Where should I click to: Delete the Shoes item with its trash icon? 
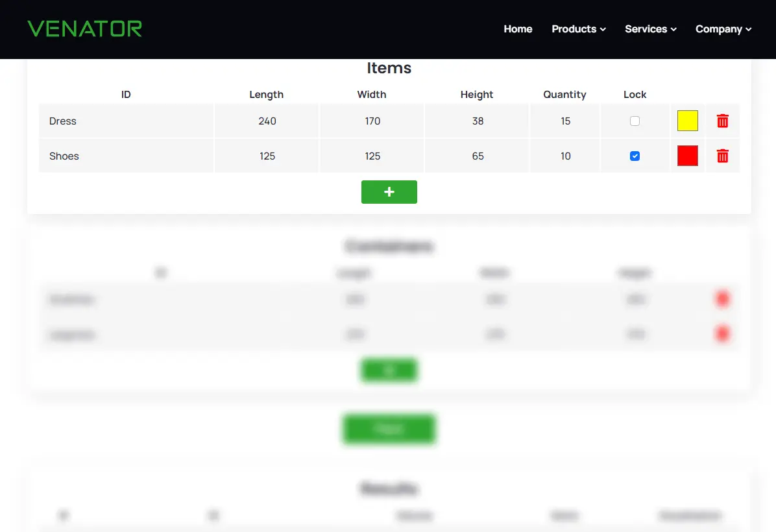click(x=722, y=156)
